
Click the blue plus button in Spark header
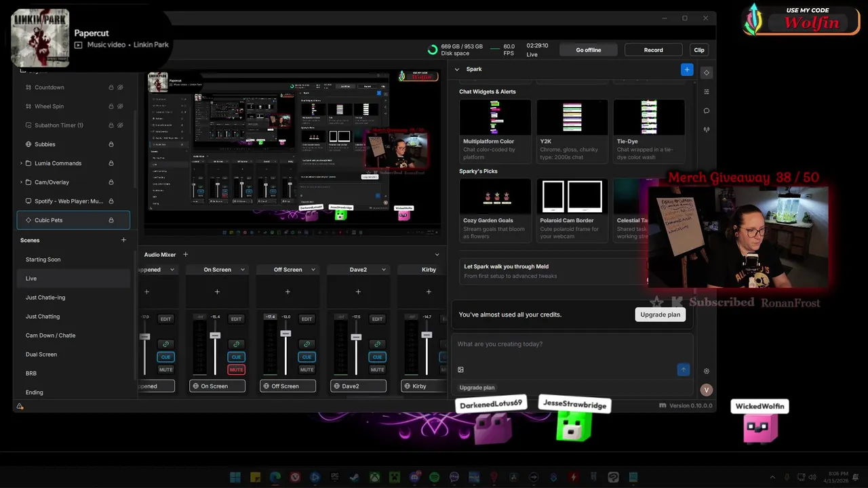(x=687, y=69)
